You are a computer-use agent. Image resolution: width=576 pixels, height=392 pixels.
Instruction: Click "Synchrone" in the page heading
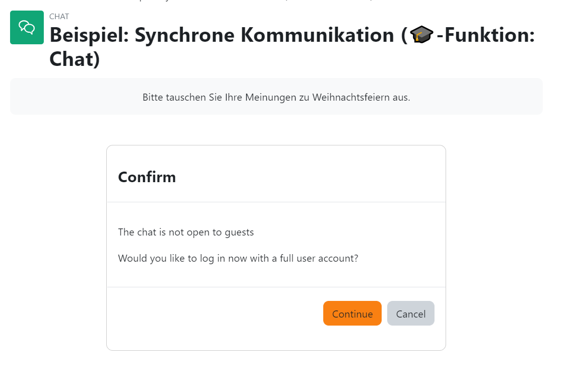184,36
